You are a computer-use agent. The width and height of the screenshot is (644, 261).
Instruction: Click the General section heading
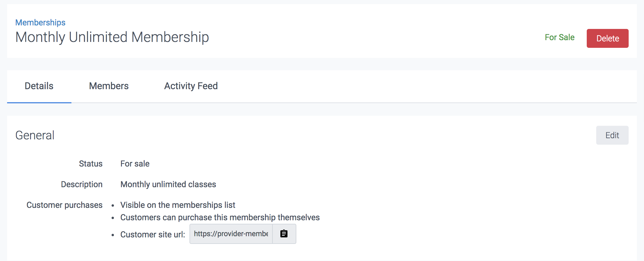point(35,135)
